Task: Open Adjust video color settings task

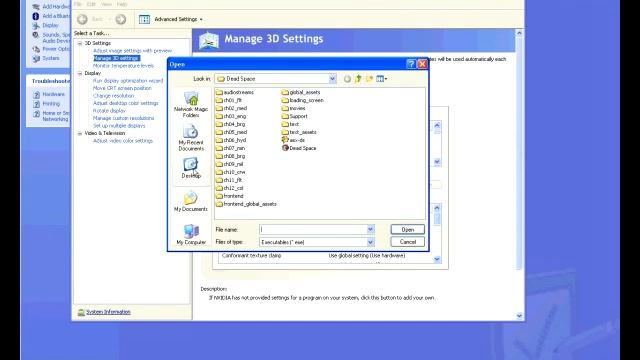Action: (122, 141)
